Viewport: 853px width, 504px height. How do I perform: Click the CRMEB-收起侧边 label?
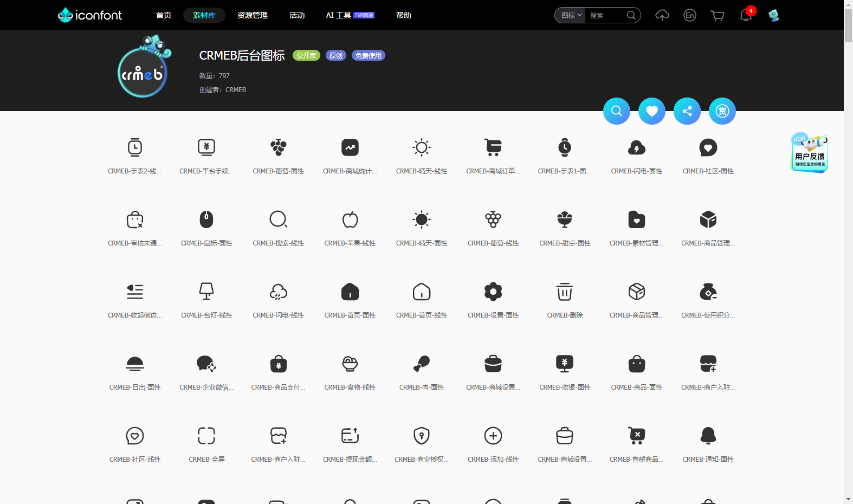(135, 315)
